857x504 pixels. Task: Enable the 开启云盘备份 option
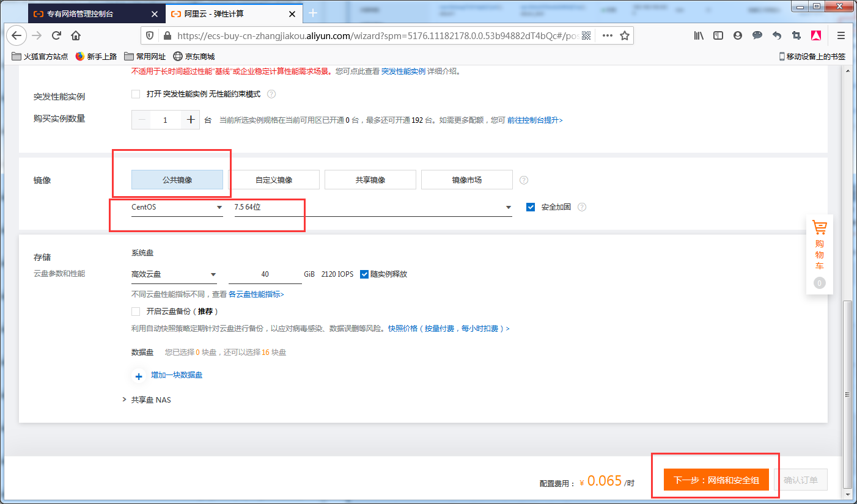point(135,312)
